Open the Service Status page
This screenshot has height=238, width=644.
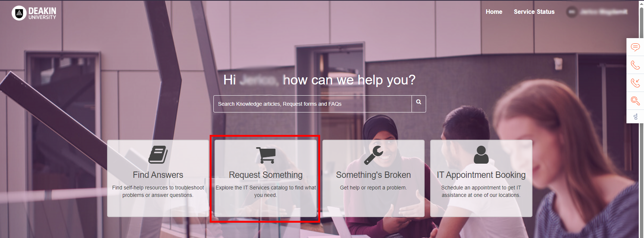(x=534, y=12)
